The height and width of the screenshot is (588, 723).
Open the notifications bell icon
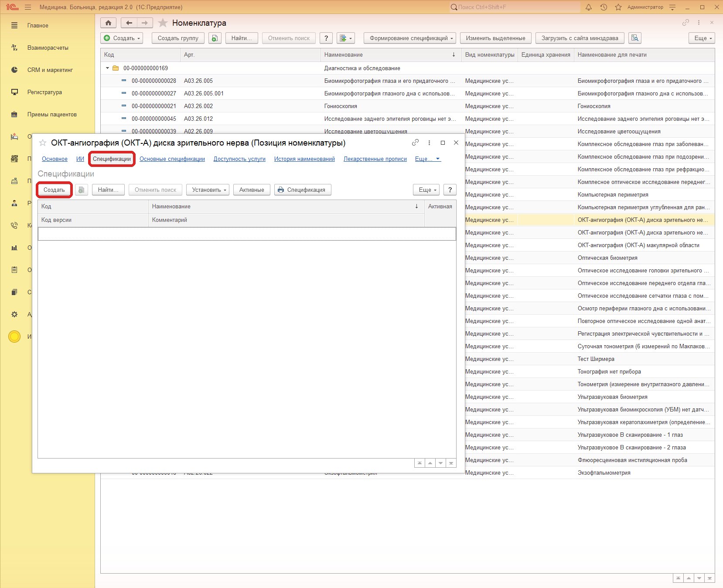pos(589,7)
